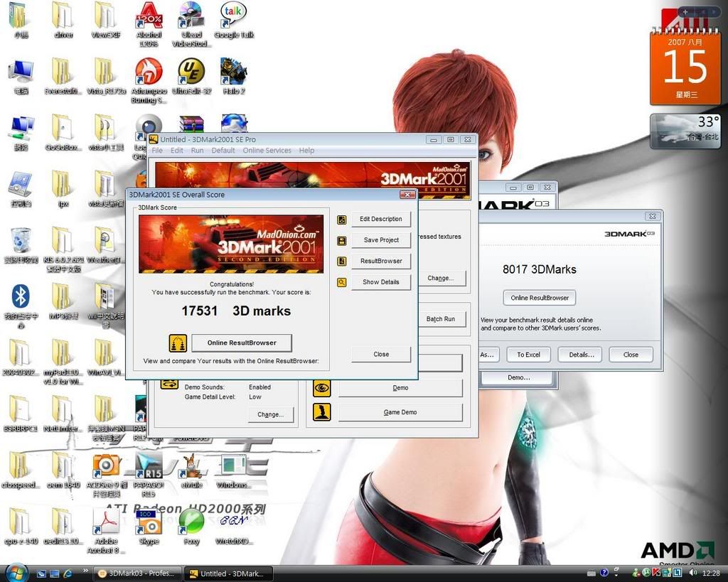Click Close in 3DMark2001 score dialog
The width and height of the screenshot is (728, 582).
pos(381,354)
